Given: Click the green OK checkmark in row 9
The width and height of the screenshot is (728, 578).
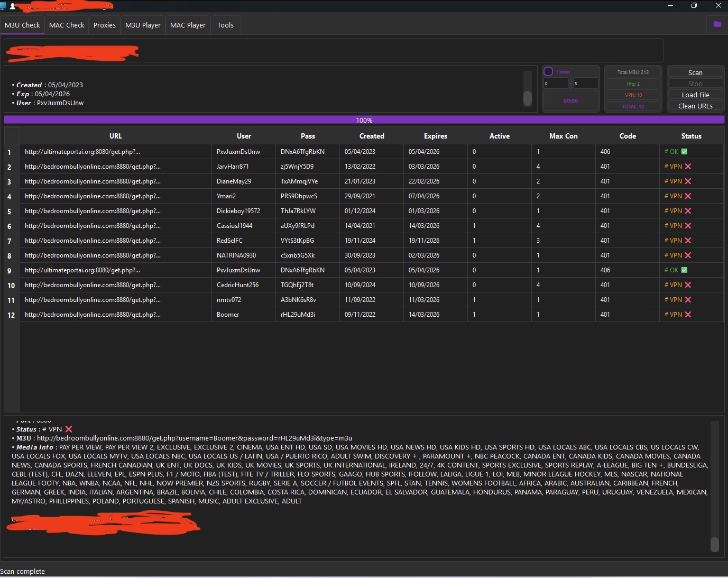Looking at the screenshot, I should tap(684, 270).
